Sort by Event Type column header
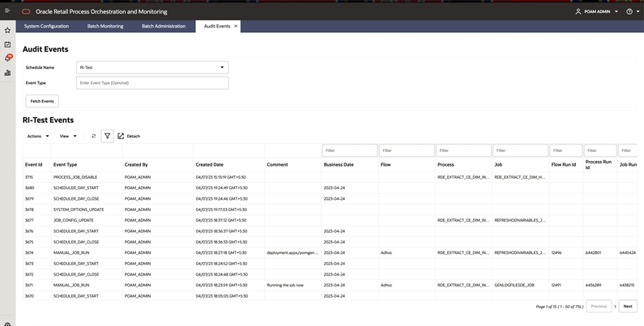 point(66,164)
